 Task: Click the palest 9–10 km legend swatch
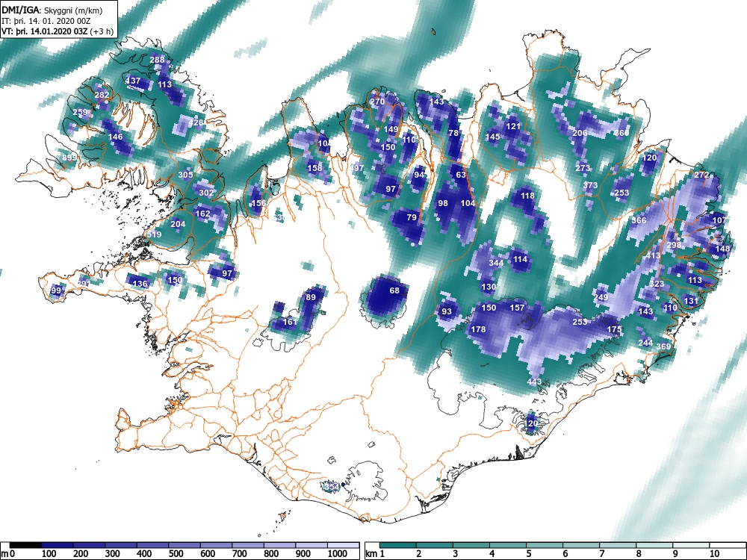coord(691,545)
